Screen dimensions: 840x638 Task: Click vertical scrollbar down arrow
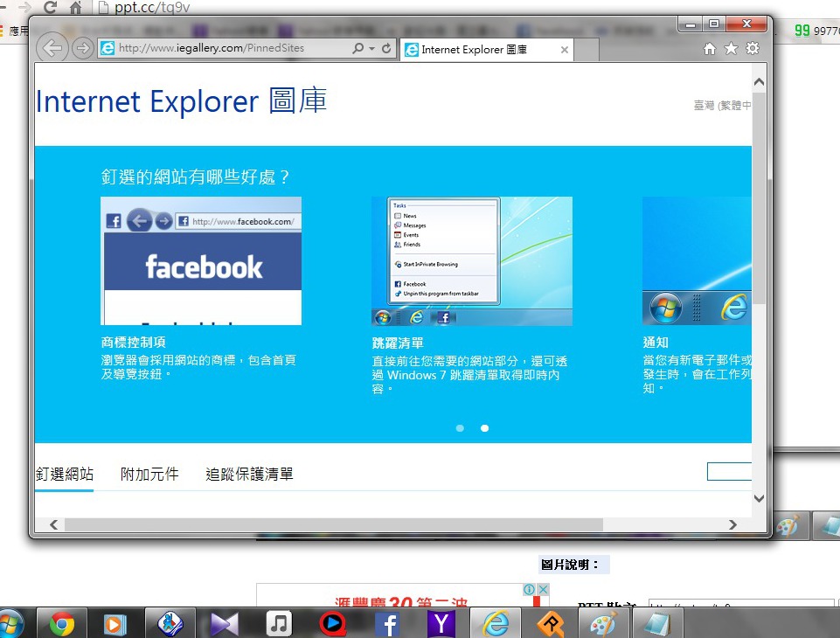click(x=759, y=498)
